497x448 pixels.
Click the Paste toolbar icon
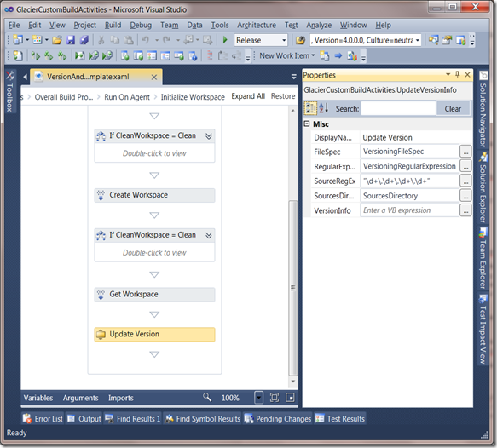tap(129, 40)
